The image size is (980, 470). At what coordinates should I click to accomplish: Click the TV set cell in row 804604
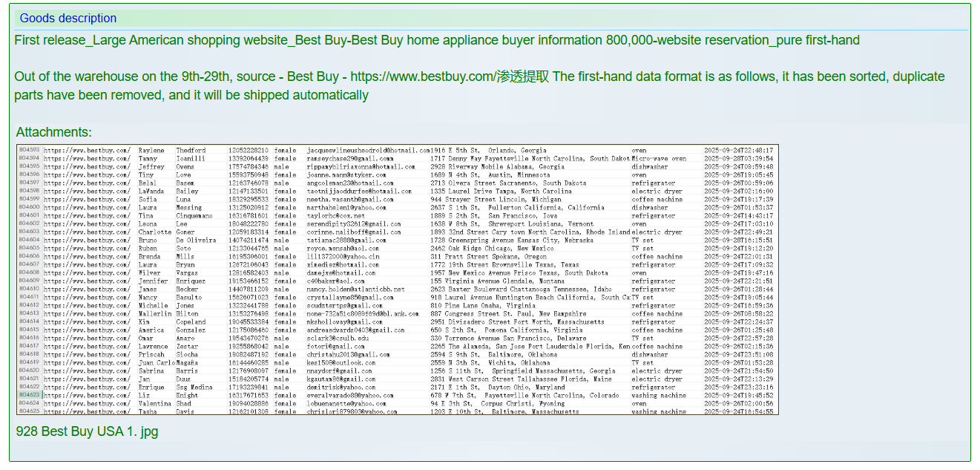[x=642, y=240]
